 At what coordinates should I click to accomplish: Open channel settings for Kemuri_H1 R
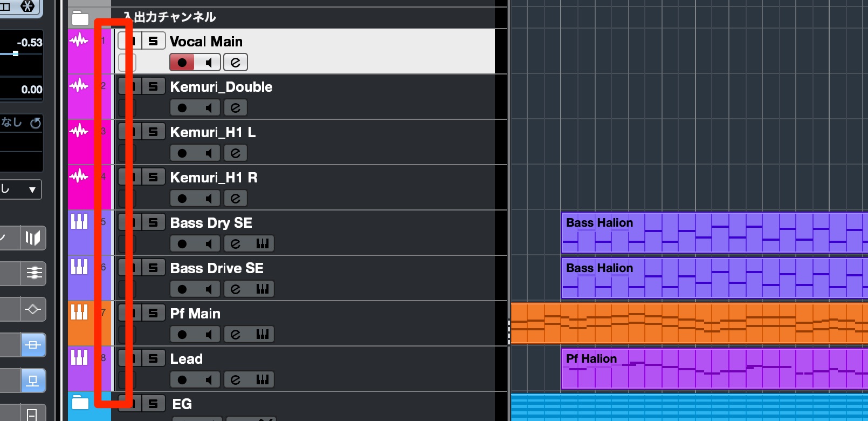click(236, 199)
